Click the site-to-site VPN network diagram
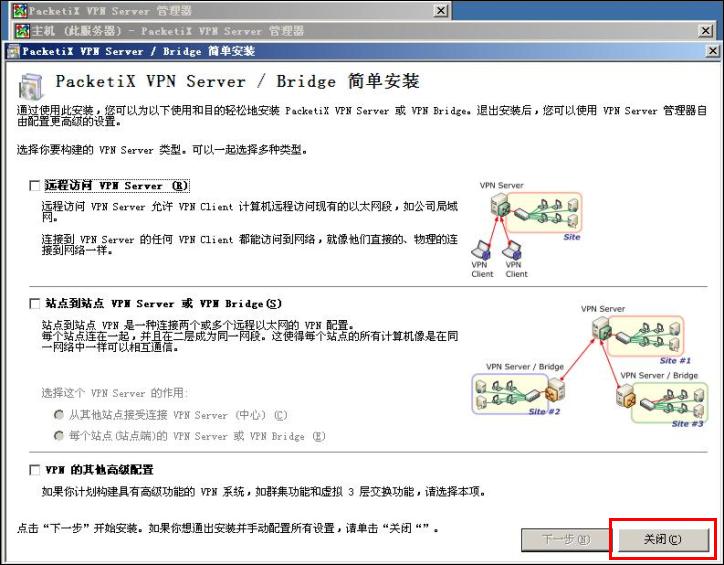This screenshot has width=724, height=565. click(589, 366)
